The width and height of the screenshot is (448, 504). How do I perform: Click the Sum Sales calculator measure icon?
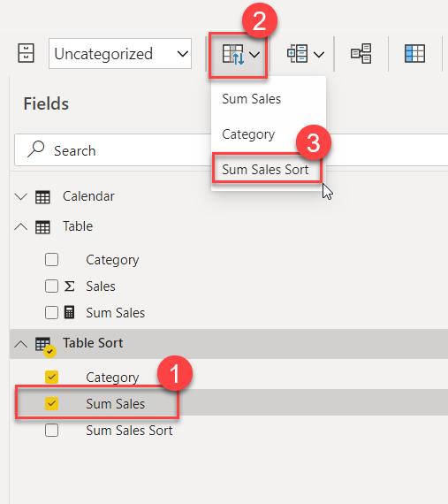[x=69, y=312]
